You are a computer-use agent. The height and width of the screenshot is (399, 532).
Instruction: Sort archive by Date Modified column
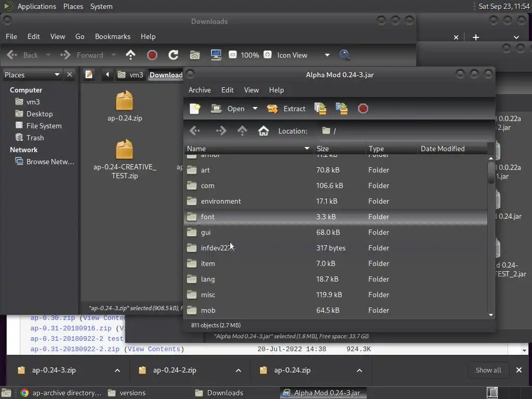[x=453, y=149]
